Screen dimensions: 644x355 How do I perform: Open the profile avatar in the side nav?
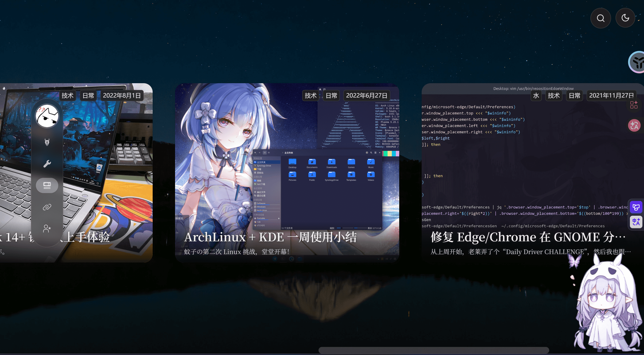click(47, 116)
